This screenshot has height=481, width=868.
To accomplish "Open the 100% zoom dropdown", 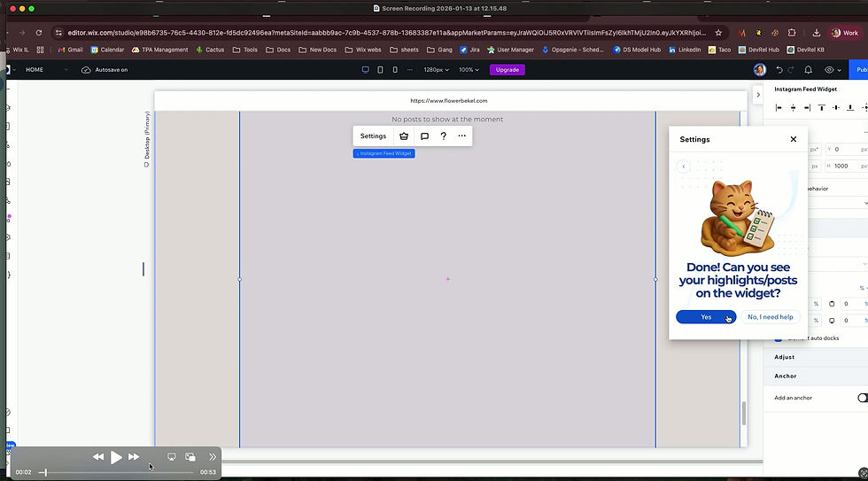I will click(x=469, y=70).
